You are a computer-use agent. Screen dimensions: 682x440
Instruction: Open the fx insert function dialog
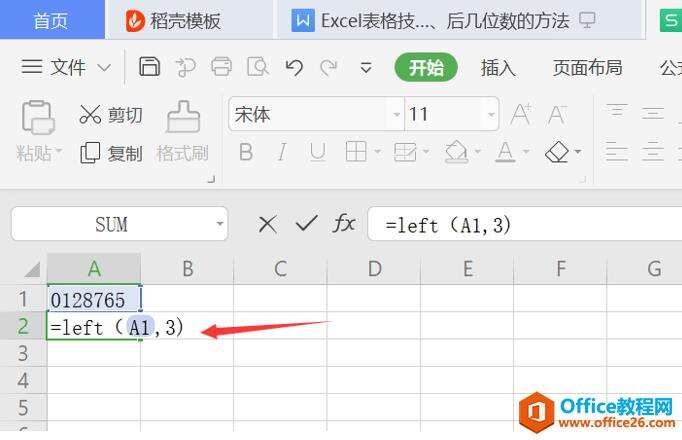pos(344,224)
